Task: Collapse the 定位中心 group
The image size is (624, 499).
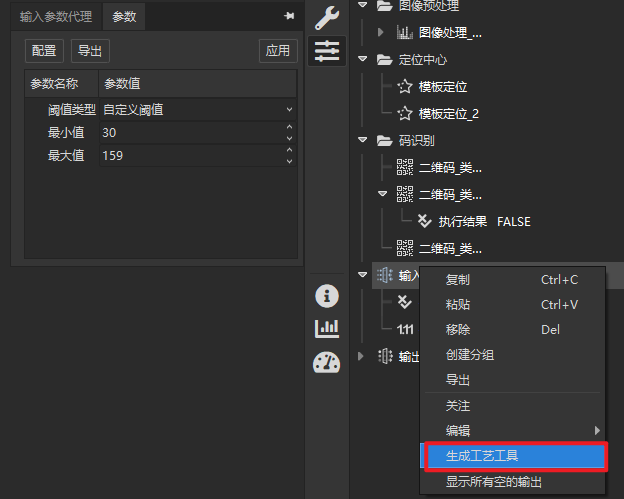Action: [x=363, y=60]
